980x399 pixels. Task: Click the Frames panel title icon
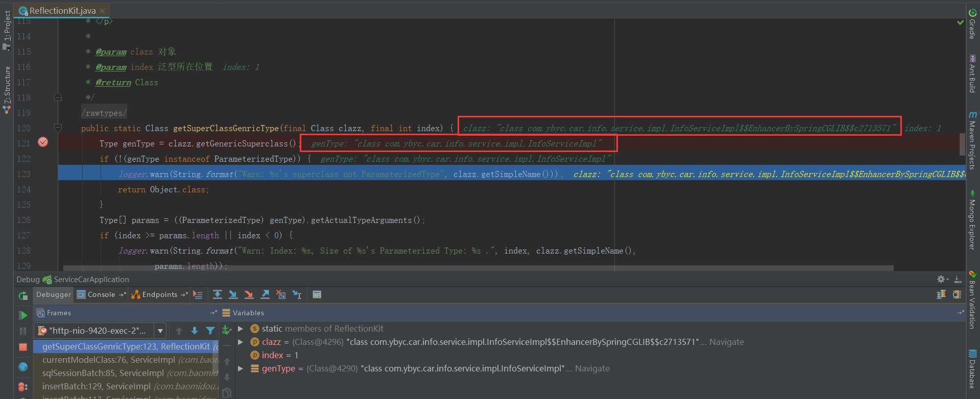coord(40,313)
